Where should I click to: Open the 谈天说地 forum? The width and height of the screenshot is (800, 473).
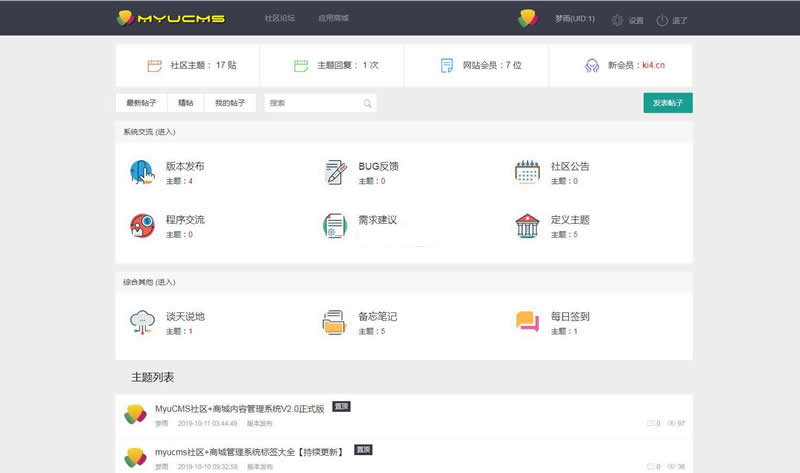point(185,316)
